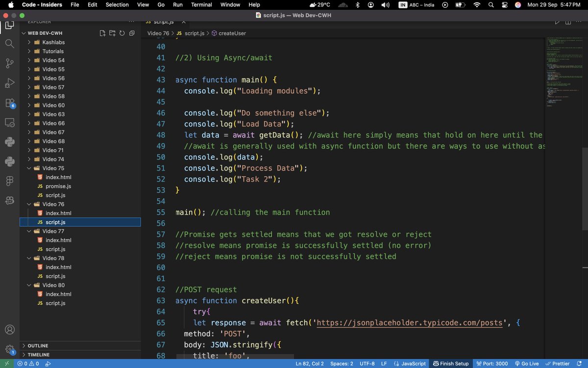
Task: Open the Run menu
Action: (177, 5)
